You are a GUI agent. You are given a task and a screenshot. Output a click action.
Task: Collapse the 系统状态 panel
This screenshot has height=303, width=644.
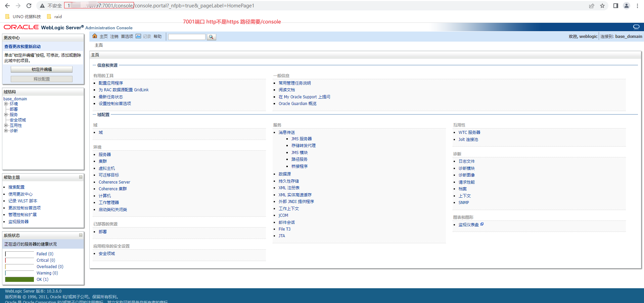(x=81, y=235)
